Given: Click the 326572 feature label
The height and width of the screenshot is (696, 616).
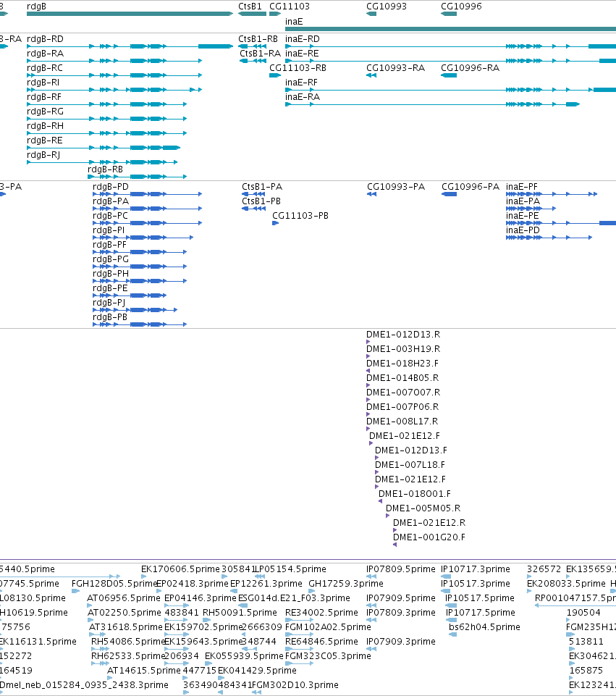Looking at the screenshot, I should pyautogui.click(x=544, y=569).
